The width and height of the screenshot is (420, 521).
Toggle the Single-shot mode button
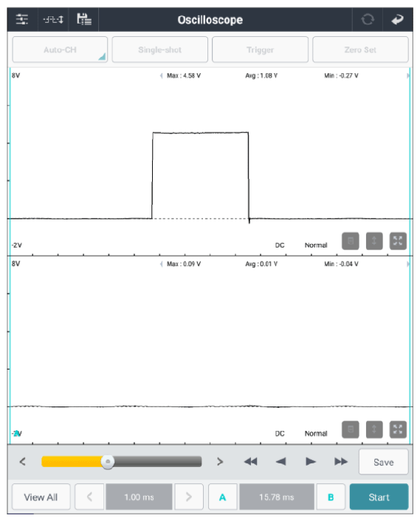pos(160,50)
